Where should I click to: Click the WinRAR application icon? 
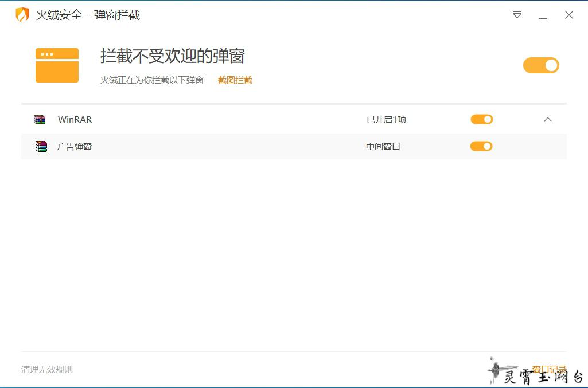tap(40, 120)
